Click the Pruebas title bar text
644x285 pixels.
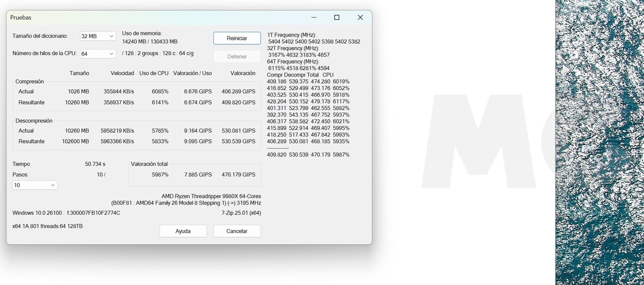[21, 17]
